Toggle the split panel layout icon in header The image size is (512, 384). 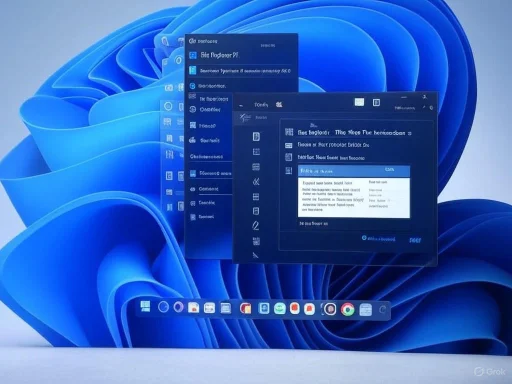[x=376, y=102]
